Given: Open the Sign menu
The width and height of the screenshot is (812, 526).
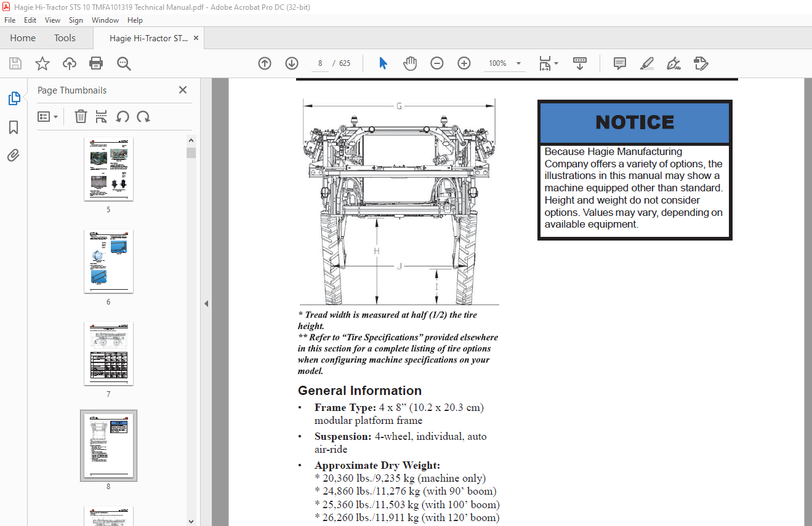Looking at the screenshot, I should coord(76,20).
